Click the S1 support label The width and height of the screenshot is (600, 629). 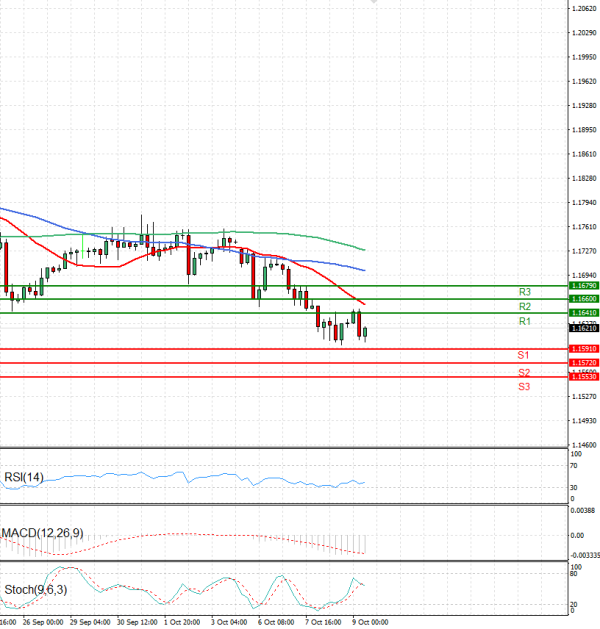pos(523,356)
